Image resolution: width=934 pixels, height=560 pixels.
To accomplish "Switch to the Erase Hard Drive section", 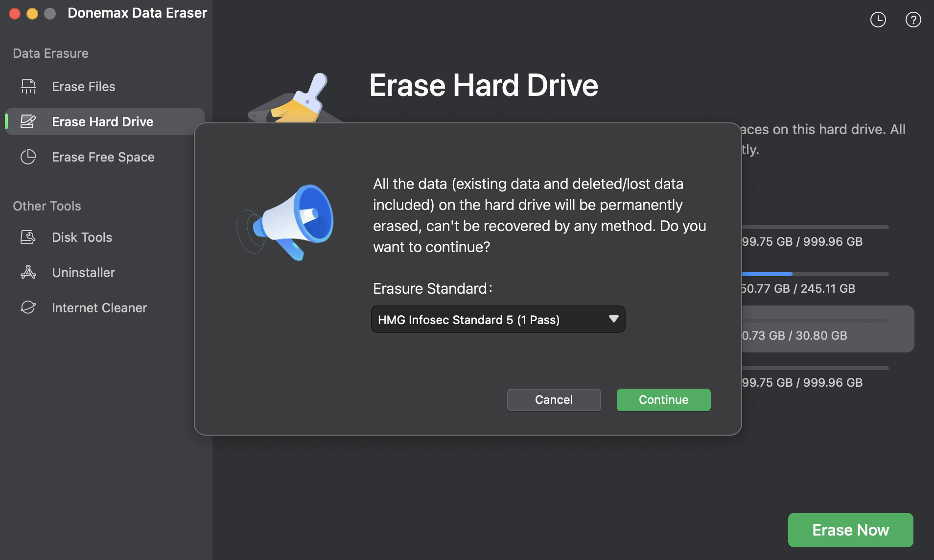I will pos(102,121).
